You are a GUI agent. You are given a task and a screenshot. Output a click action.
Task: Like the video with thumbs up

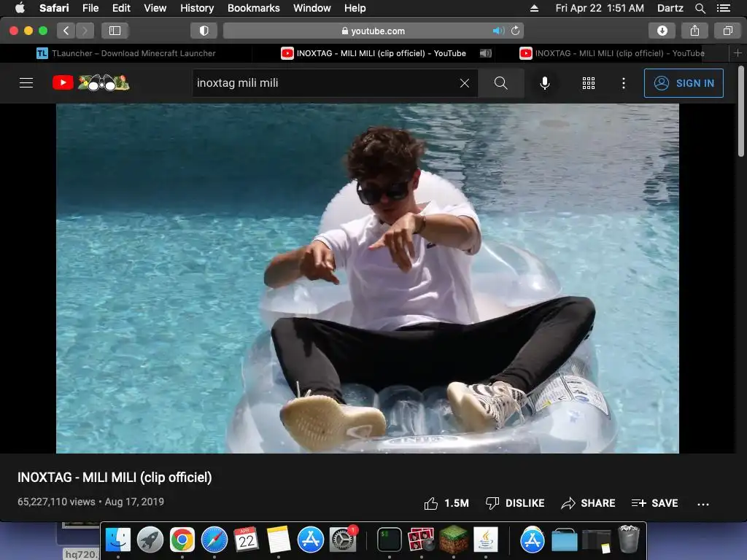(446, 503)
